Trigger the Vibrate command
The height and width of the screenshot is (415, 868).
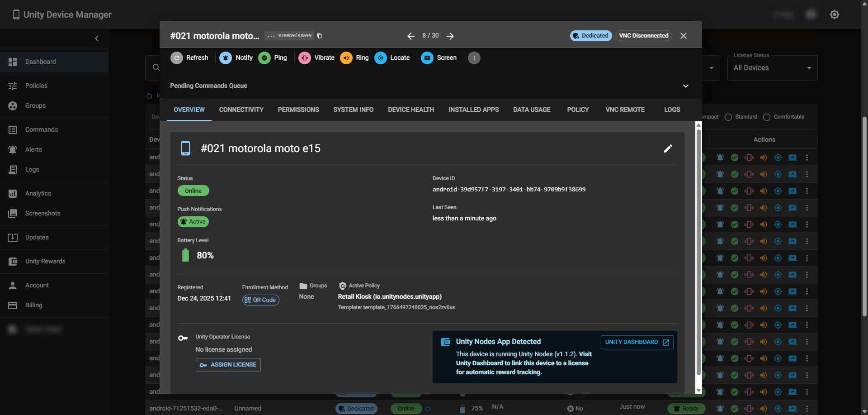[316, 58]
